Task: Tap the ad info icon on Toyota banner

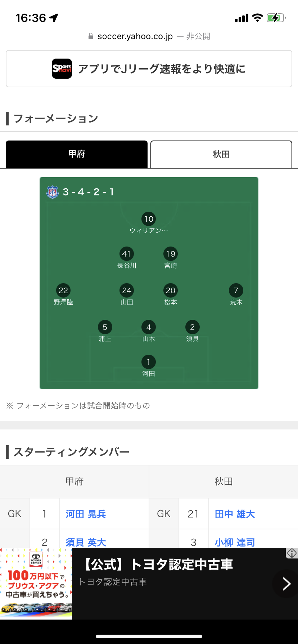Action: pos(292,553)
